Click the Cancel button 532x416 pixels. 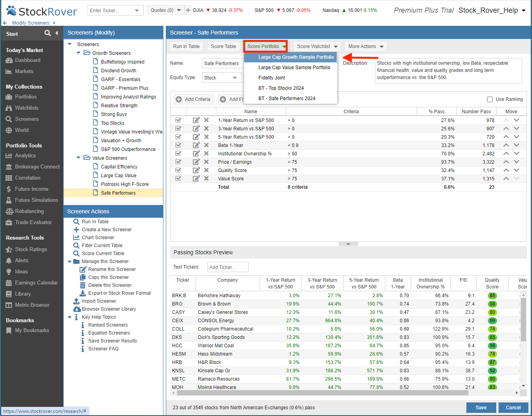click(x=513, y=408)
